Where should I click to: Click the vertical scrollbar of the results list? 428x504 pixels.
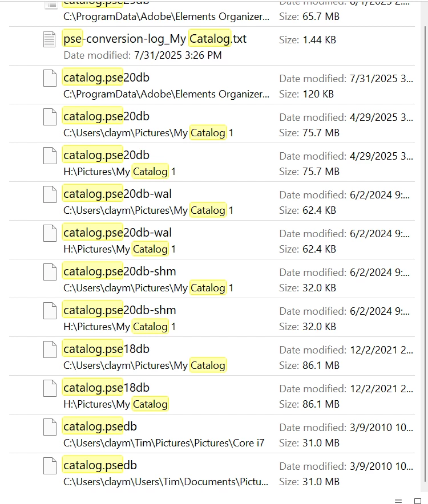426,254
